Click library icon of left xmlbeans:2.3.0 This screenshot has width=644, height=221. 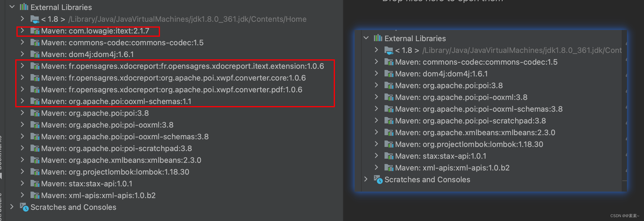35,160
